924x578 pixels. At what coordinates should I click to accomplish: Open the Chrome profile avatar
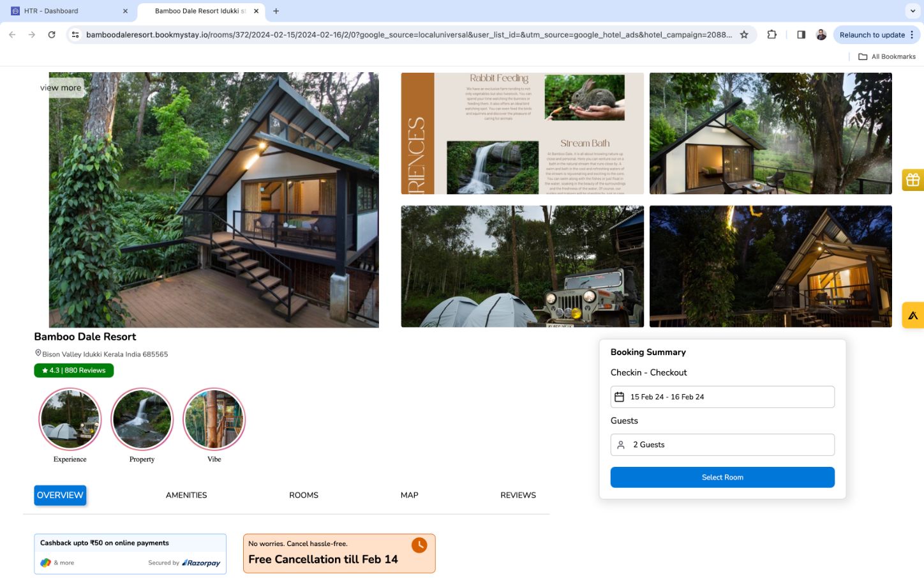point(821,34)
